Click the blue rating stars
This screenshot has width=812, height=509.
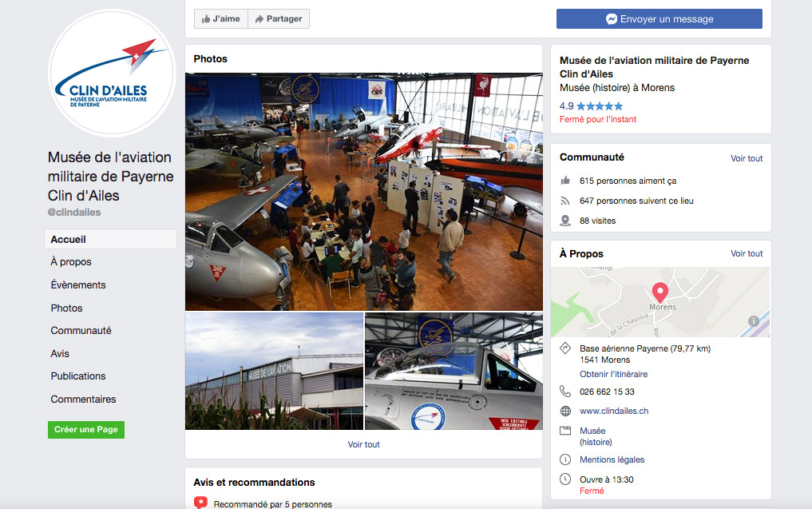pos(600,106)
